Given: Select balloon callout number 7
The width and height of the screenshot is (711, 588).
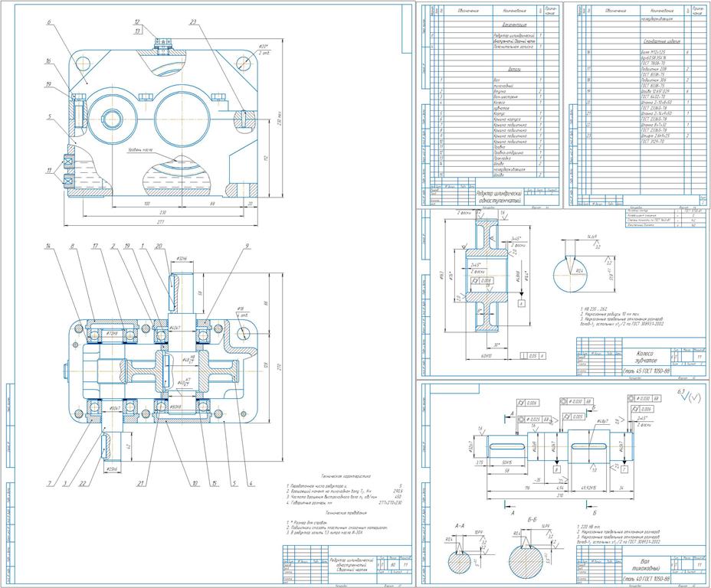Looking at the screenshot, I should tap(50, 484).
